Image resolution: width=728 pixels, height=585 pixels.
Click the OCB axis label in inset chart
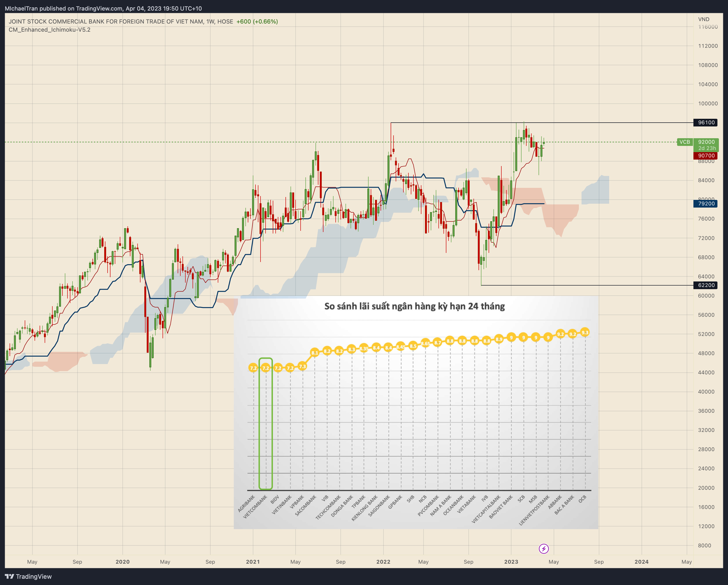(582, 499)
